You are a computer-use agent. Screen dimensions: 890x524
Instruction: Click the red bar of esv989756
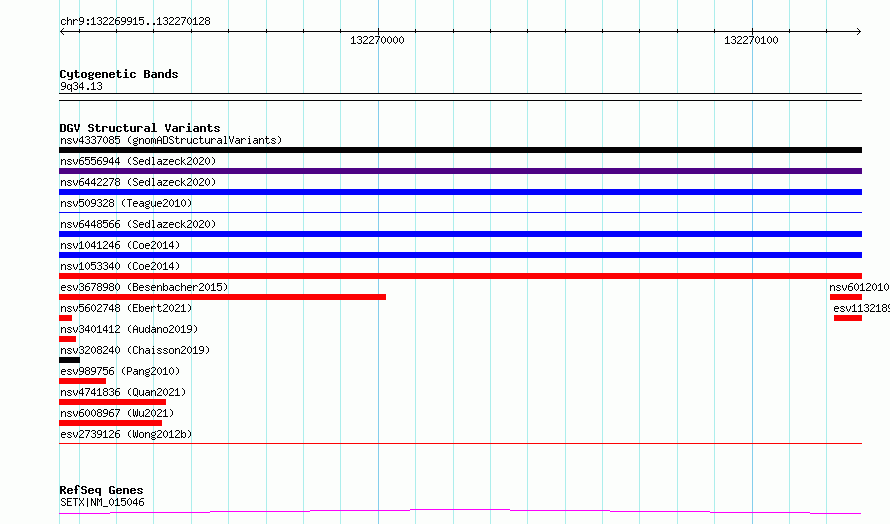coord(82,381)
